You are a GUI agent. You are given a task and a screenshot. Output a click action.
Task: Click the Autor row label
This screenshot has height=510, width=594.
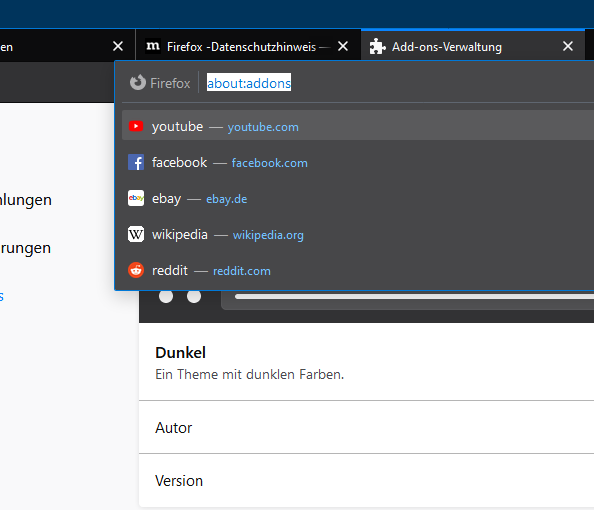tap(174, 428)
